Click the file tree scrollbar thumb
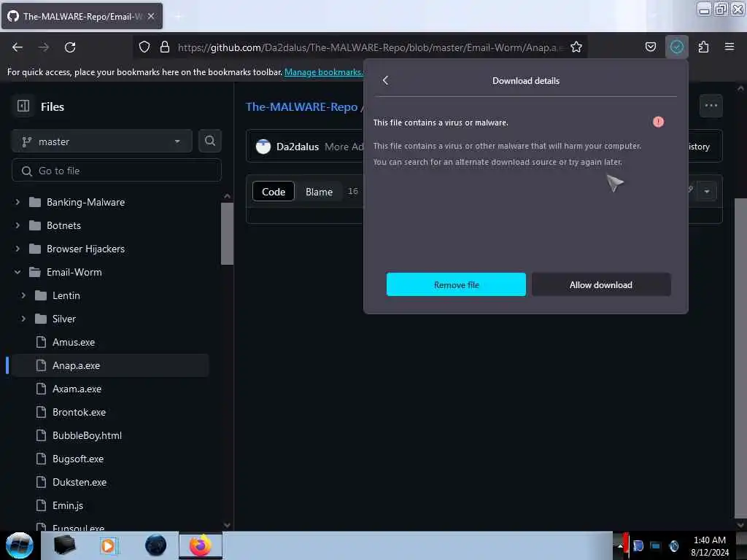The width and height of the screenshot is (747, 560). tap(228, 233)
